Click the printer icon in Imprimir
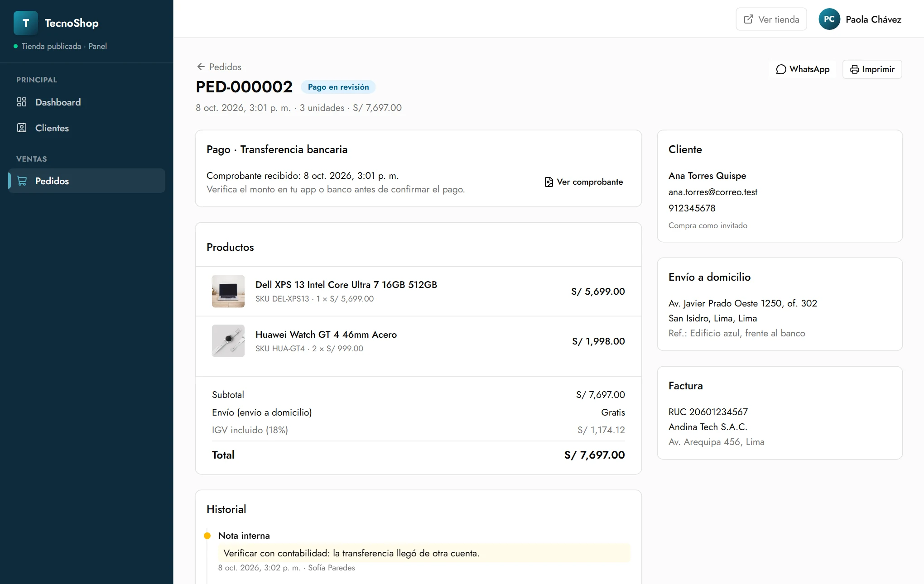The width and height of the screenshot is (924, 584). 854,69
